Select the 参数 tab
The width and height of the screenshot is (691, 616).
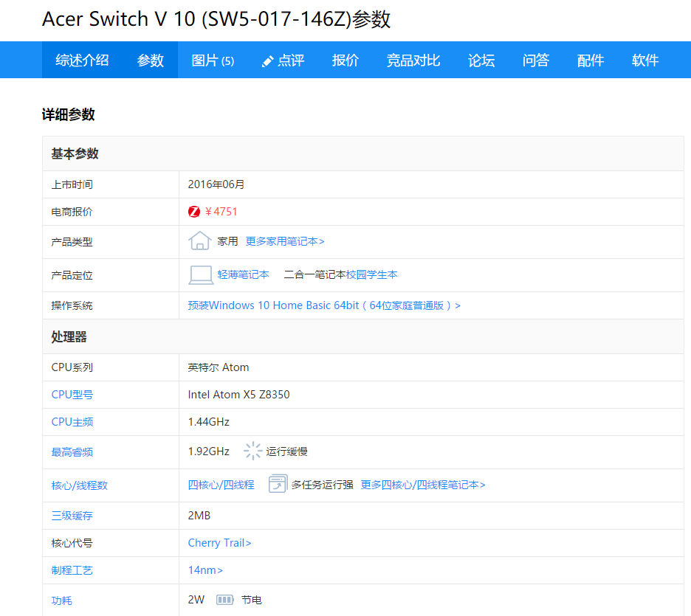pyautogui.click(x=151, y=60)
